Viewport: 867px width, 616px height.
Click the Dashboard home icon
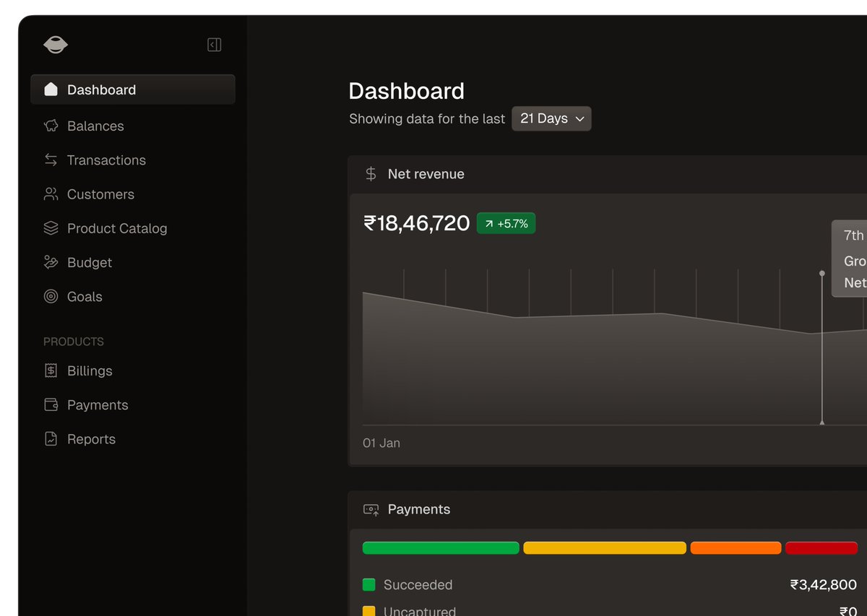point(51,90)
